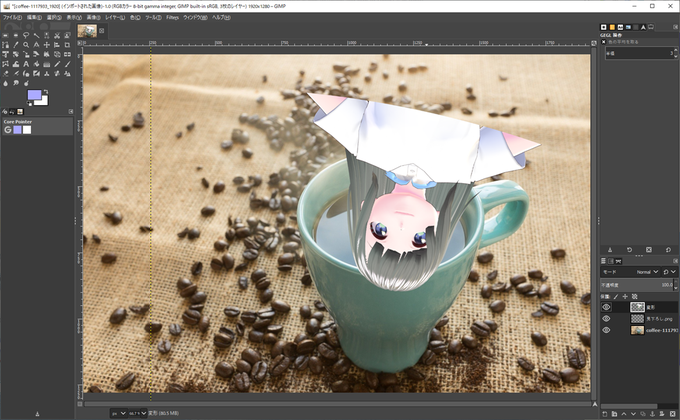Viewport: 680px width, 420px height.
Task: Open the レイヤー (Layer) menu
Action: click(115, 17)
